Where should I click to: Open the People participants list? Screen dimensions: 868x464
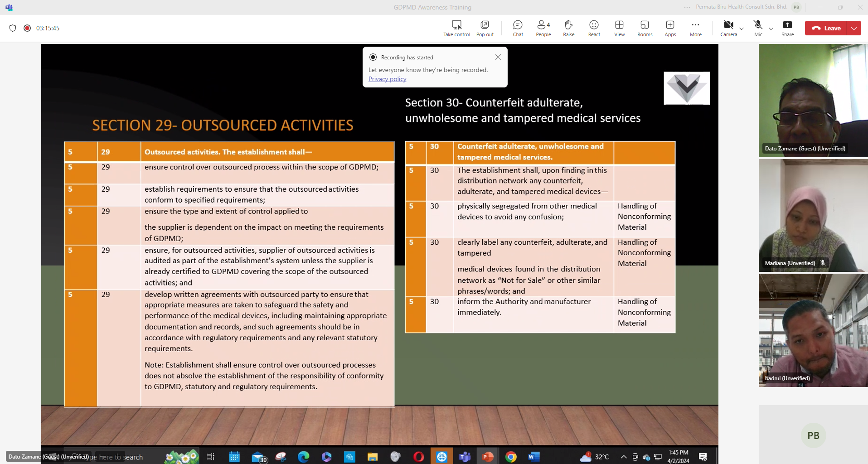coord(543,28)
